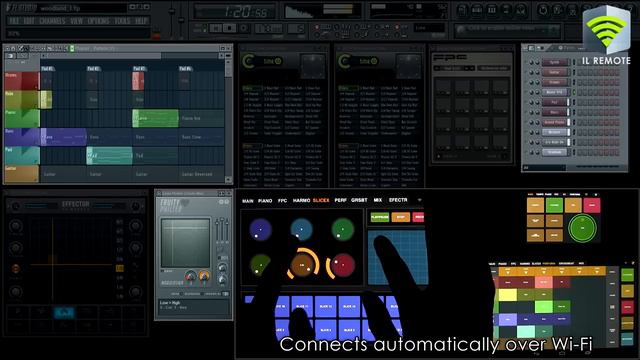This screenshot has width=640, height=360.
Task: Click the top-left pad in FPC
Action: coord(442,87)
